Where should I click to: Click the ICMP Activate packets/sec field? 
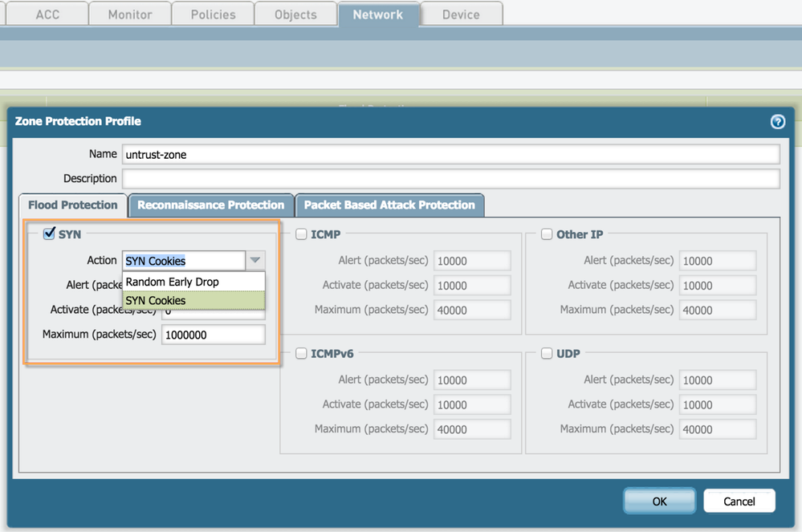[472, 285]
